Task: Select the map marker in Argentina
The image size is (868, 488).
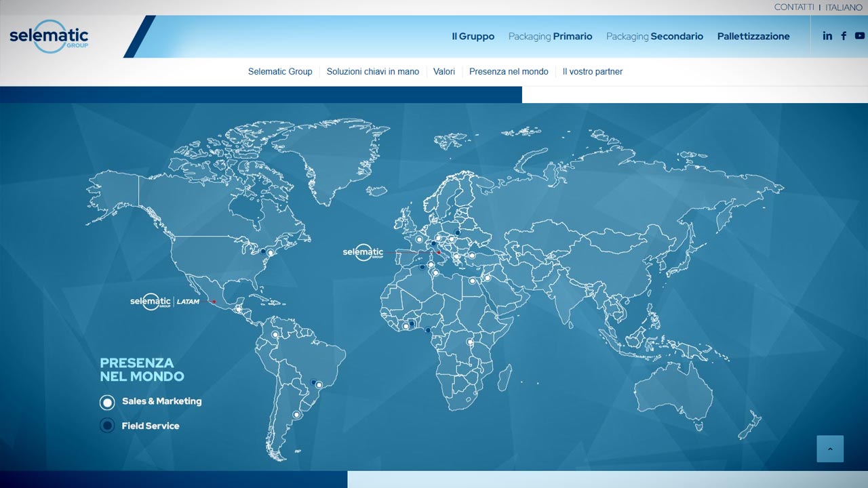Action: pos(296,414)
